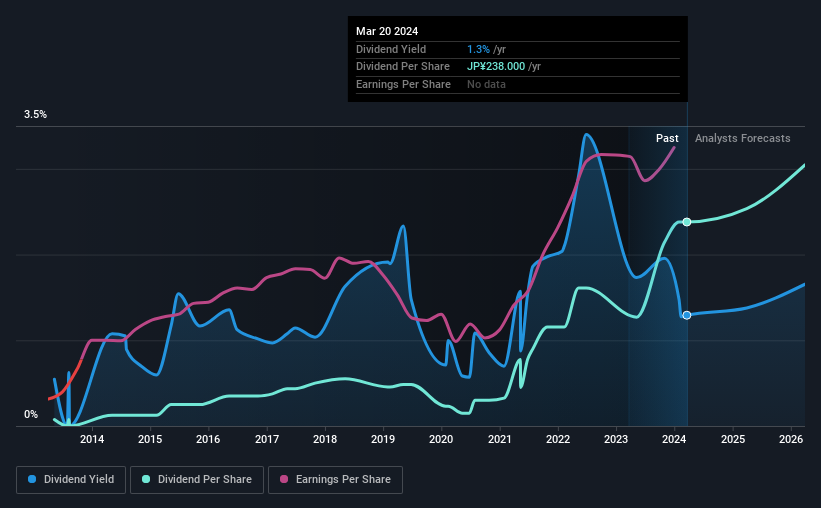The height and width of the screenshot is (508, 821).
Task: Click the 2024 x-axis label
Action: (674, 439)
